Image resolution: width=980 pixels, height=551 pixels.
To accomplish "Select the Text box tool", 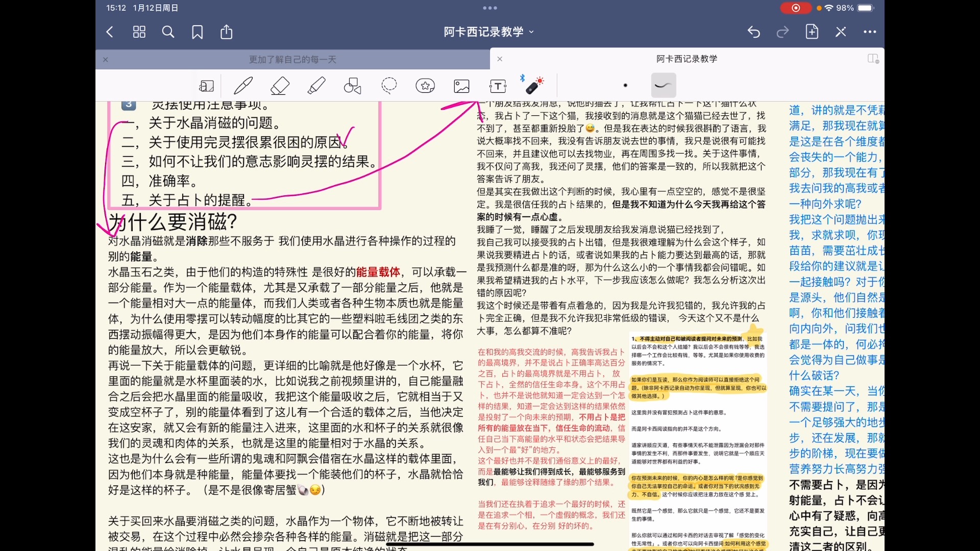I will [498, 85].
